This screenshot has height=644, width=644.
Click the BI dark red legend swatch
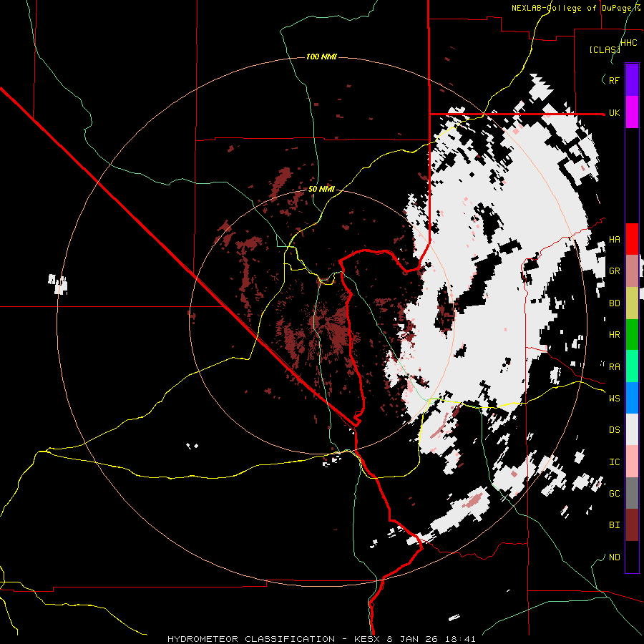[632, 525]
